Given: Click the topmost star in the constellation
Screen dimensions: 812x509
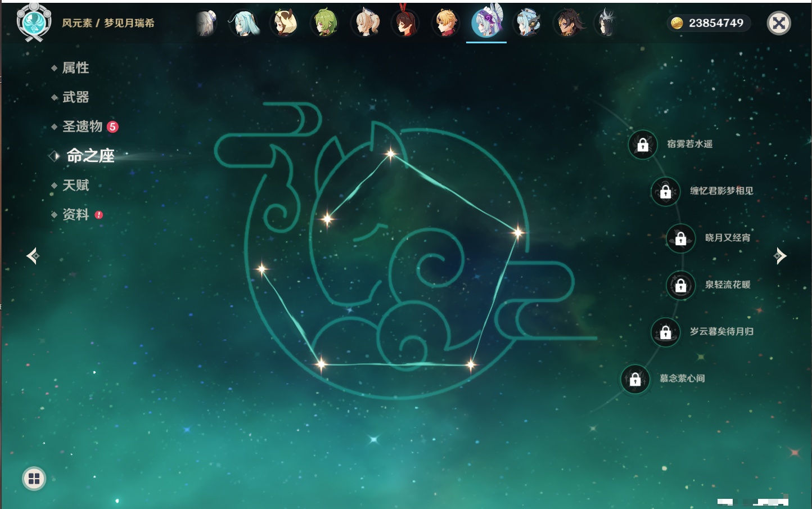Looking at the screenshot, I should click(390, 154).
